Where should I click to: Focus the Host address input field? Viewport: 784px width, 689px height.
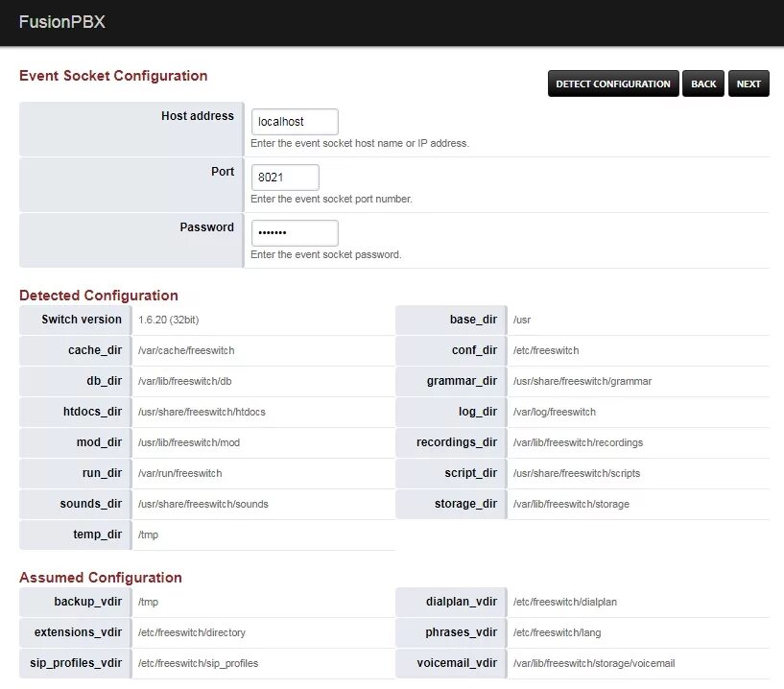point(295,122)
